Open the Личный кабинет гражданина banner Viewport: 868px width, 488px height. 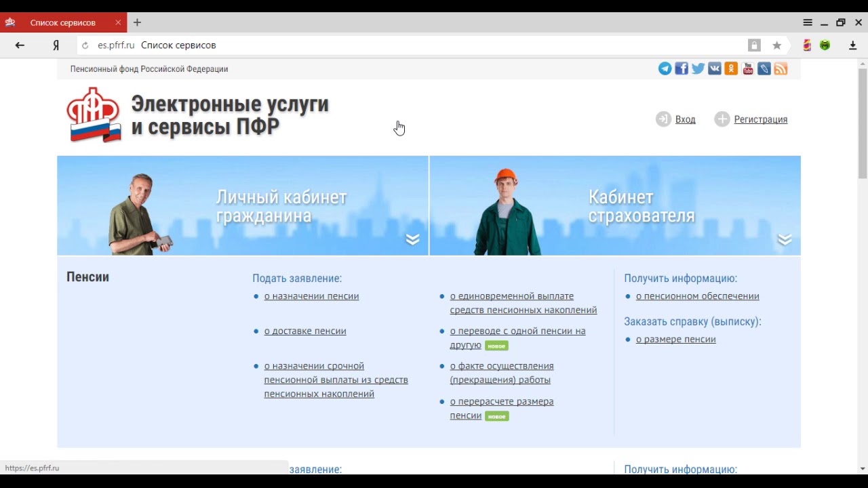pos(243,205)
